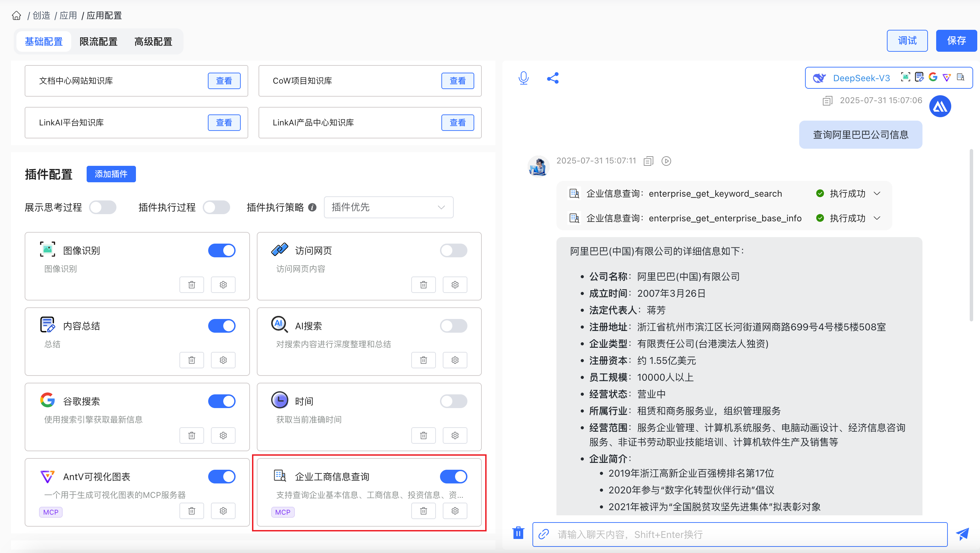Clear chat with the blue trash icon

(518, 533)
